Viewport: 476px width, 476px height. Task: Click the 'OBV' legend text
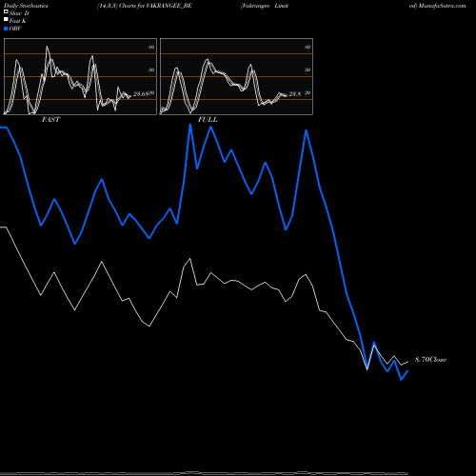click(15, 29)
